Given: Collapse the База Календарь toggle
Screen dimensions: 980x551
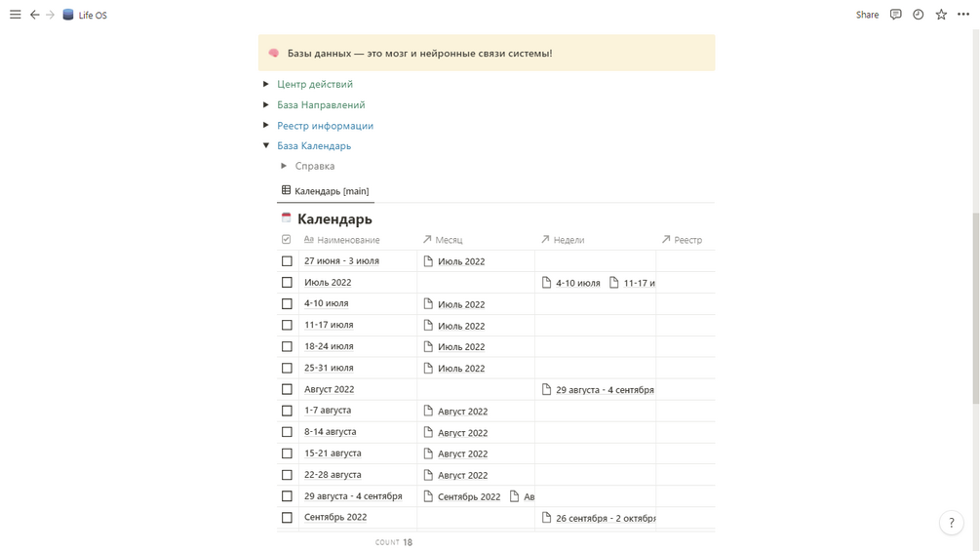Looking at the screenshot, I should point(266,145).
